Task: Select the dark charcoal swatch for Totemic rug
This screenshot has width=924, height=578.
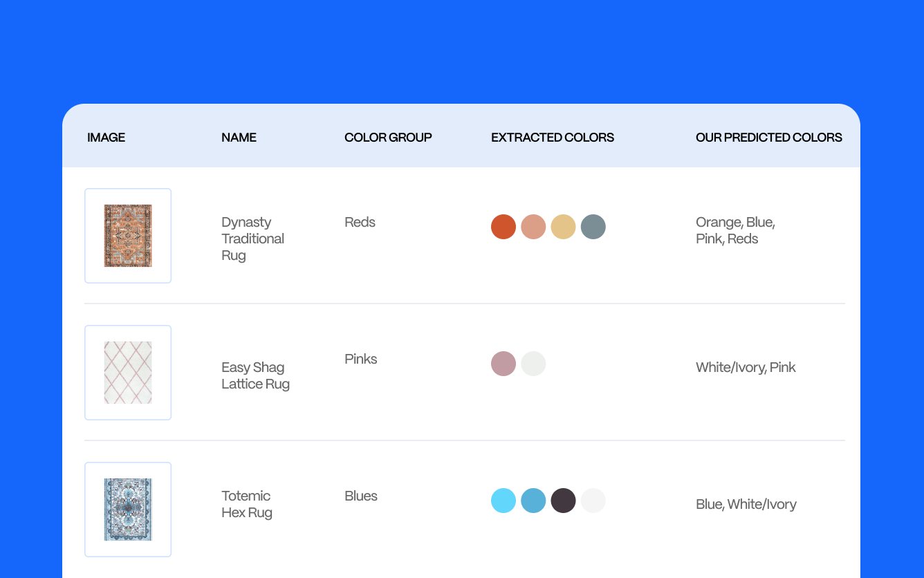Action: (564, 501)
